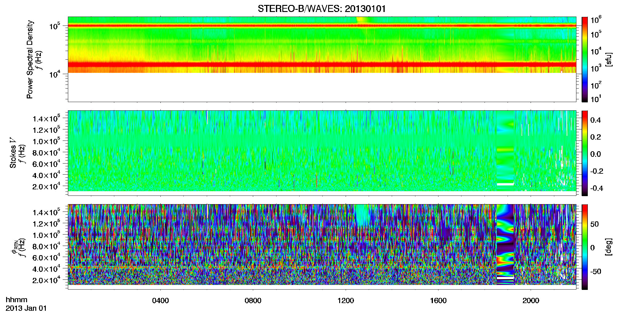The height and width of the screenshot is (332, 644).
Task: Click the [sfu] units label
Action: tap(609, 60)
